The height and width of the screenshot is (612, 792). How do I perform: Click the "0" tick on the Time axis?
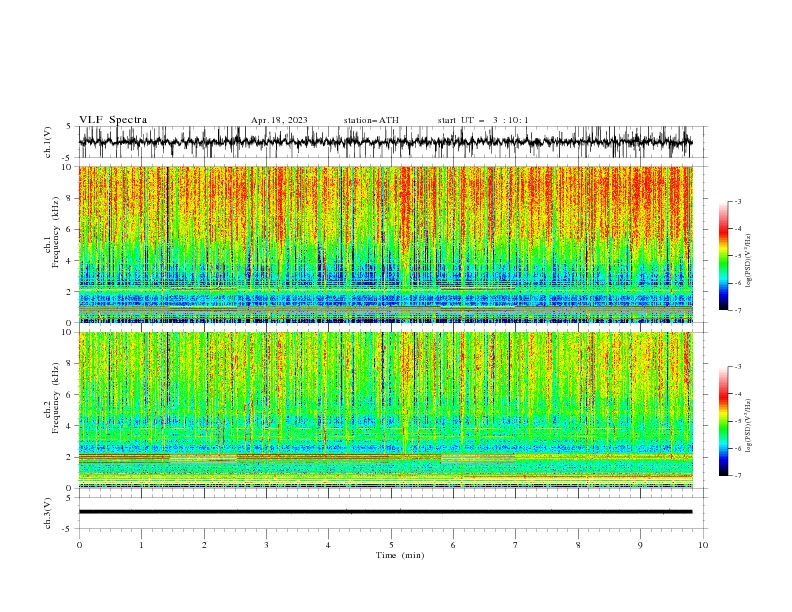pyautogui.click(x=79, y=545)
